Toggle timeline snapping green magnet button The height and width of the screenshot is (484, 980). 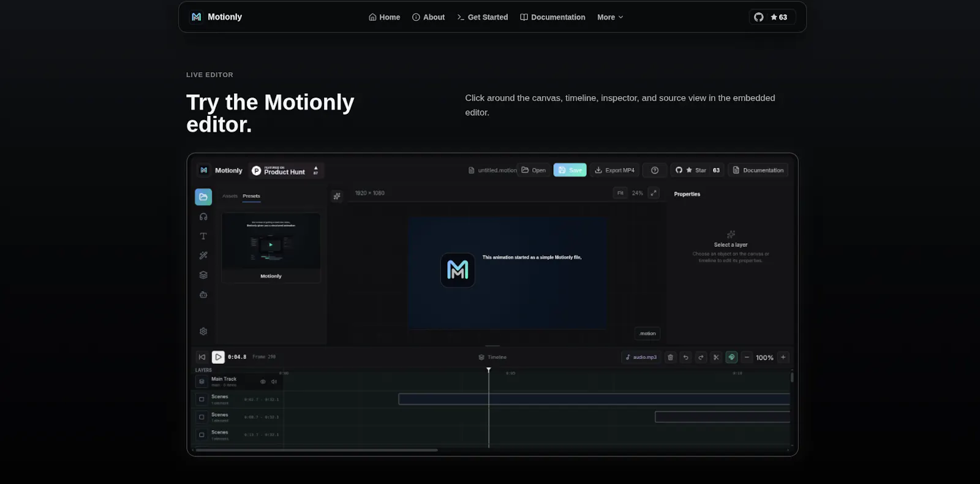[x=731, y=357]
